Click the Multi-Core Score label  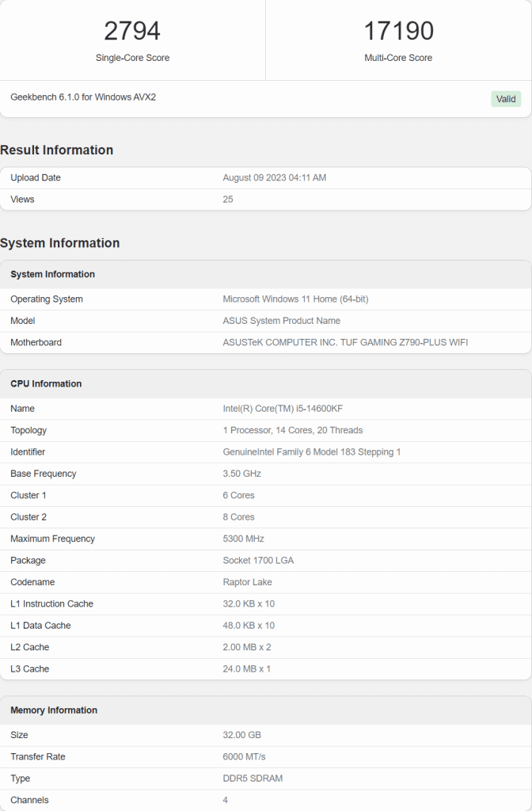[x=398, y=58]
